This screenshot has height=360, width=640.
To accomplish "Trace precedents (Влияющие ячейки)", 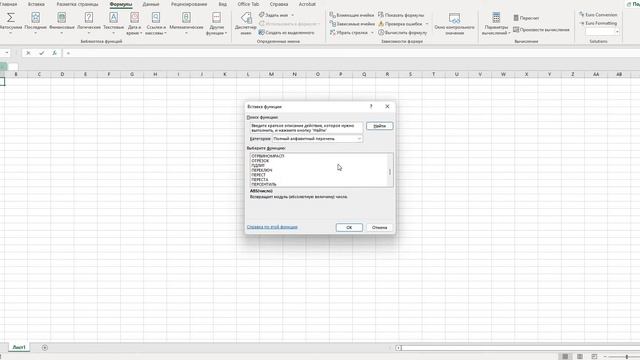I will [x=351, y=15].
